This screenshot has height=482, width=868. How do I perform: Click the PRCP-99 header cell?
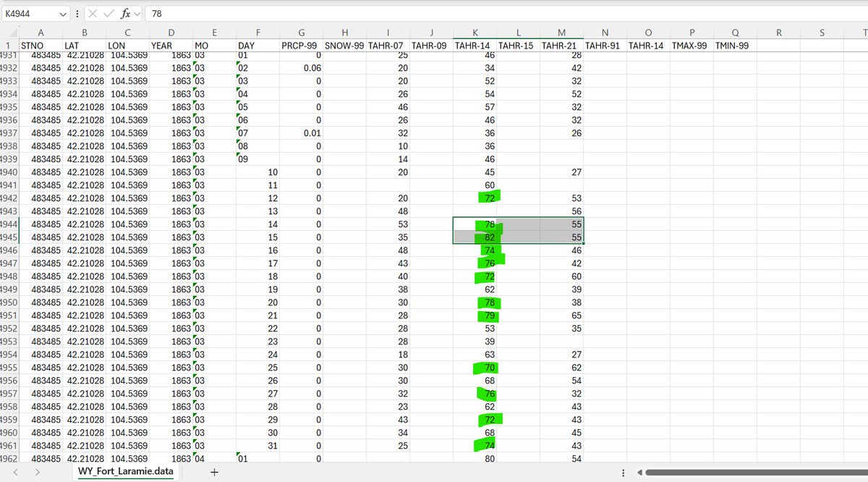[301, 46]
